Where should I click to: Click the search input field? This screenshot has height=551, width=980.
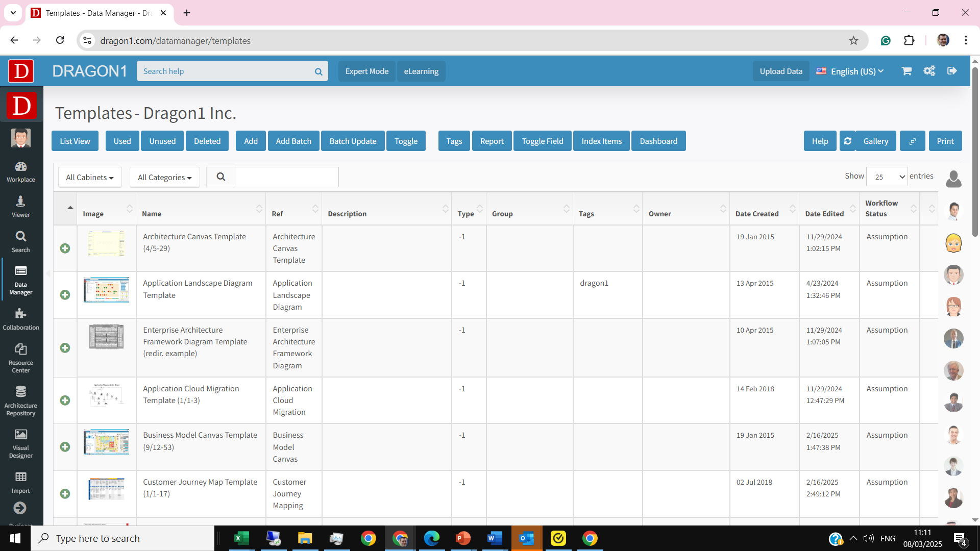(287, 177)
